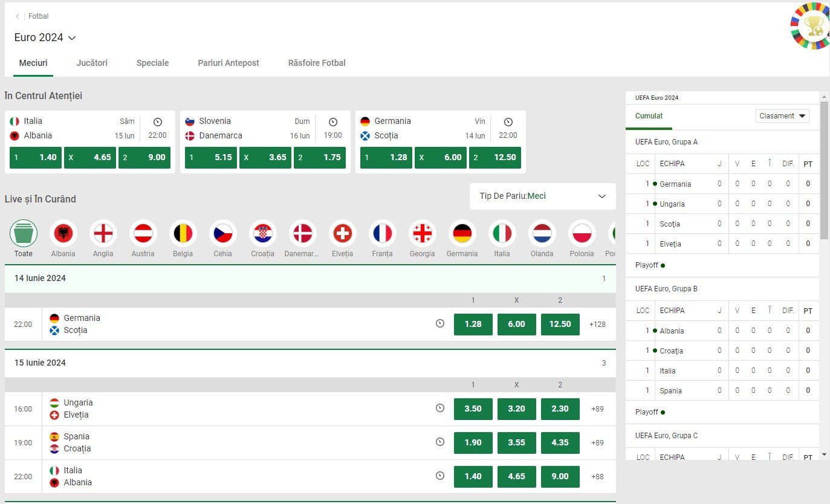Pick odds 3.50 for Ungaria win
Viewport: 830px width, 504px height.
473,409
